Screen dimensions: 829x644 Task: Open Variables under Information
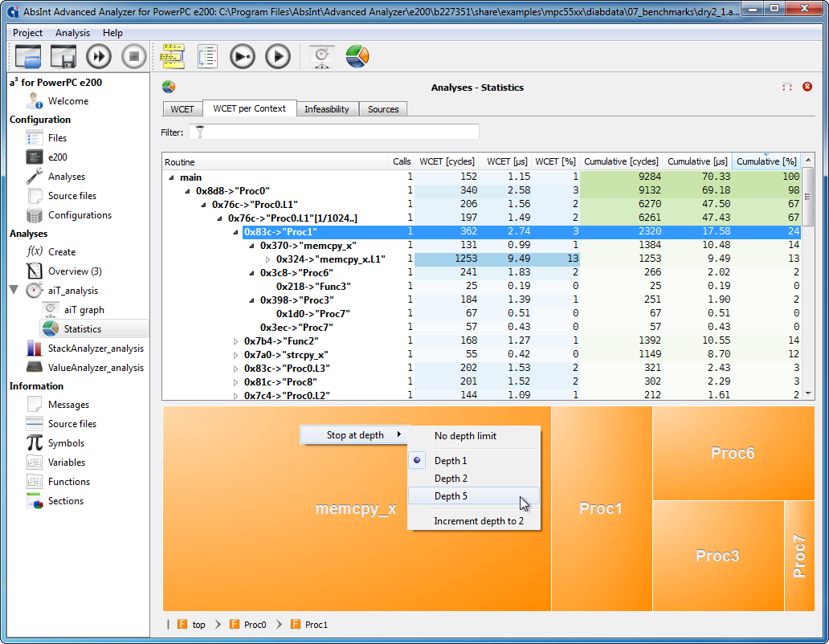coord(66,463)
